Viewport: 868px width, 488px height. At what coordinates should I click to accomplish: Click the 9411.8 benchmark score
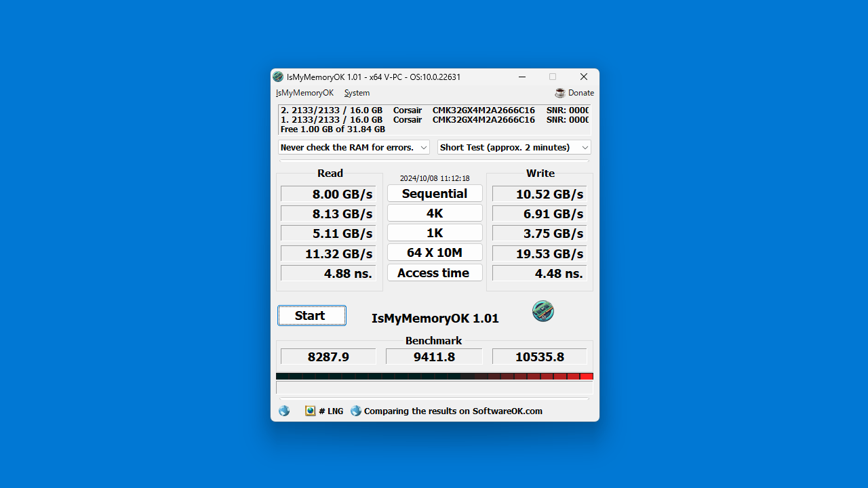click(x=434, y=357)
